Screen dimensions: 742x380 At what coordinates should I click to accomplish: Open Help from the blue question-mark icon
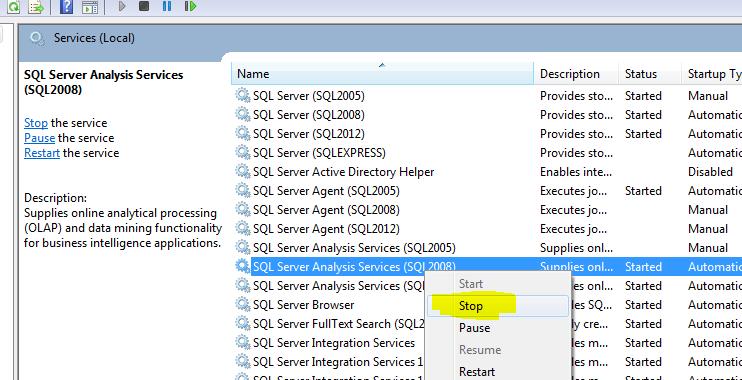pyautogui.click(x=66, y=7)
